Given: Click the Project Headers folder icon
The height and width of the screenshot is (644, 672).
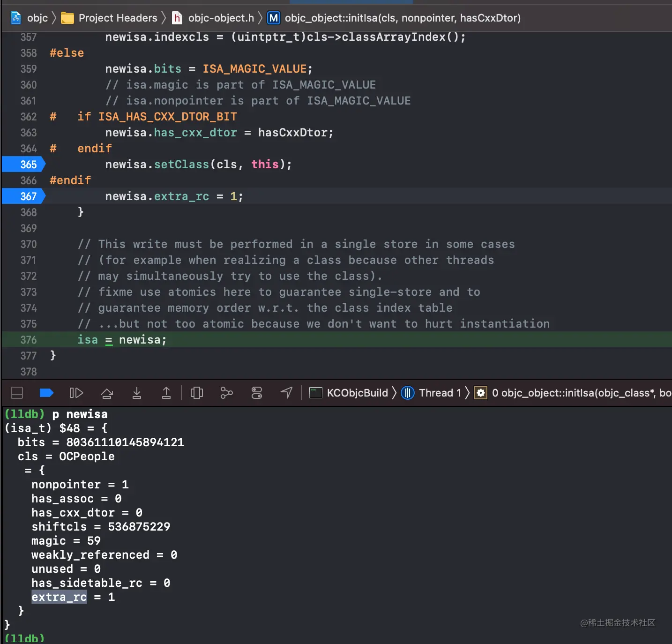Looking at the screenshot, I should point(67,18).
